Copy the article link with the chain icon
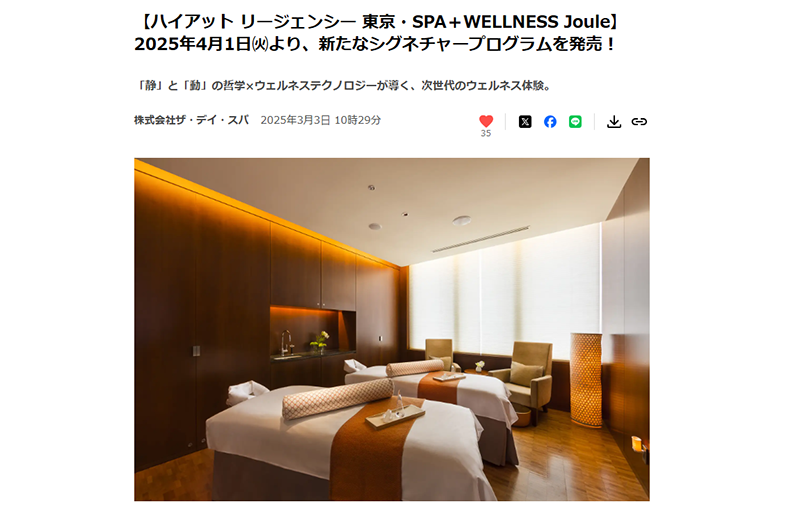The width and height of the screenshot is (800, 511). tap(639, 121)
